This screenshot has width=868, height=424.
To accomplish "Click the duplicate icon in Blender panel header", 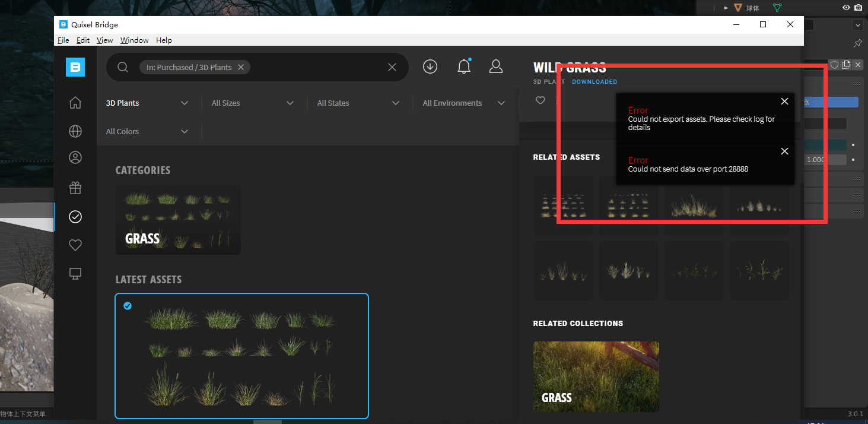I will (846, 65).
